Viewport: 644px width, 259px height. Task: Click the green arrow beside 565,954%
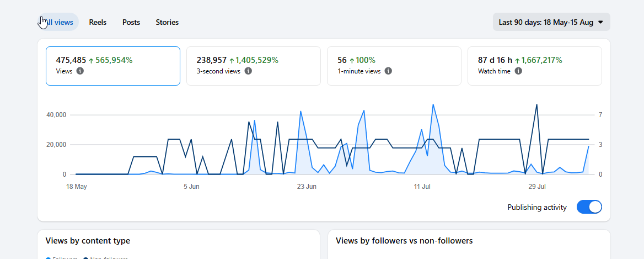coord(91,61)
